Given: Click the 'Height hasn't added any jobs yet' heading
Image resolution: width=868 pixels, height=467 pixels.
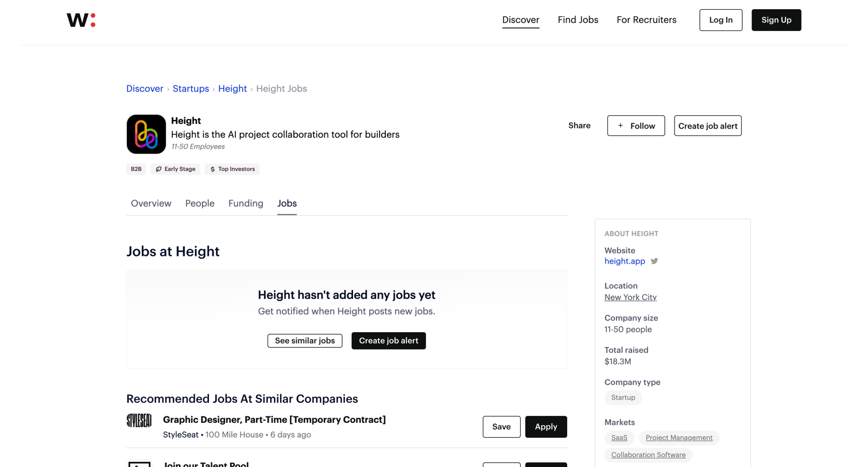Looking at the screenshot, I should 347,295.
